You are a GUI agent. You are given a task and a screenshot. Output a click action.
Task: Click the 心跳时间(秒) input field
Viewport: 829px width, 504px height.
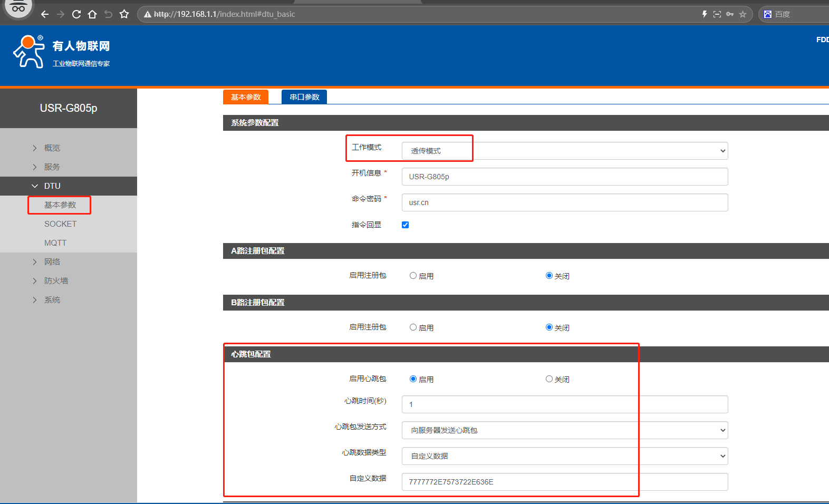[x=564, y=404]
